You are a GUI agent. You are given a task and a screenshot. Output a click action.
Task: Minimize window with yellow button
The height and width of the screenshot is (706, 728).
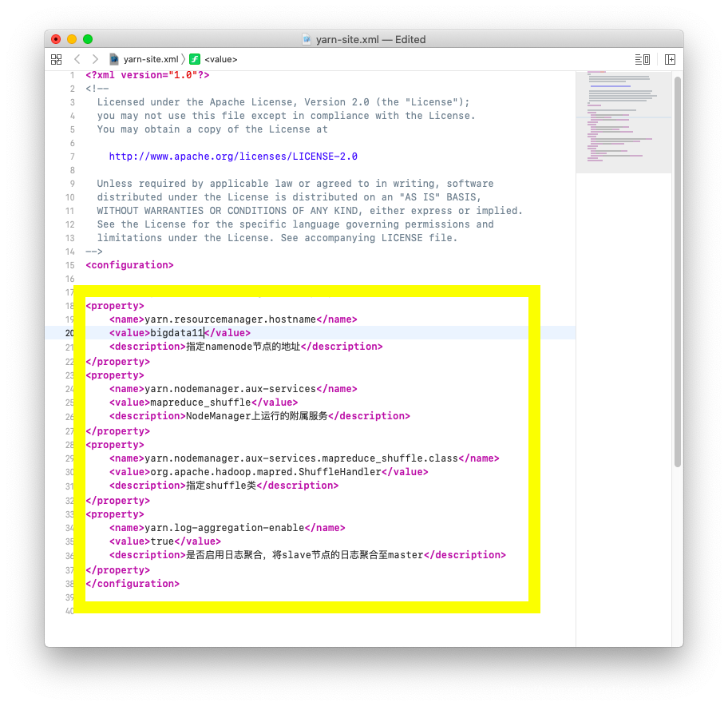coord(72,39)
